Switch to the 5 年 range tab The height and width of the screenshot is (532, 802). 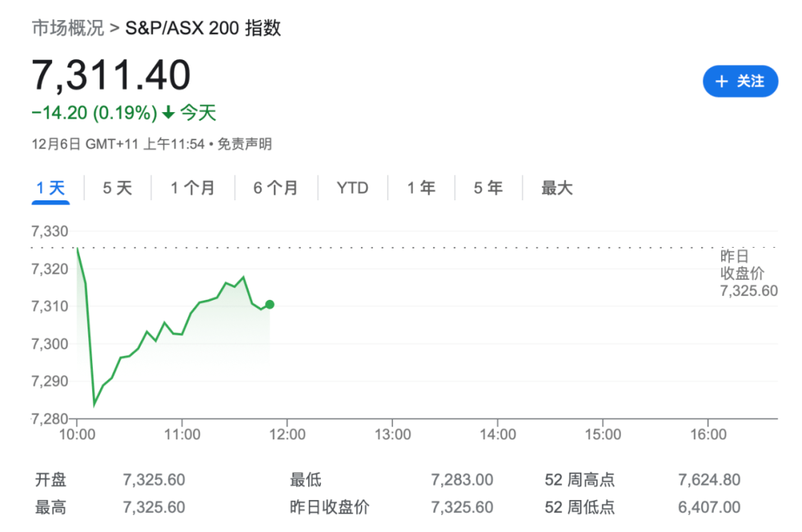pos(488,188)
